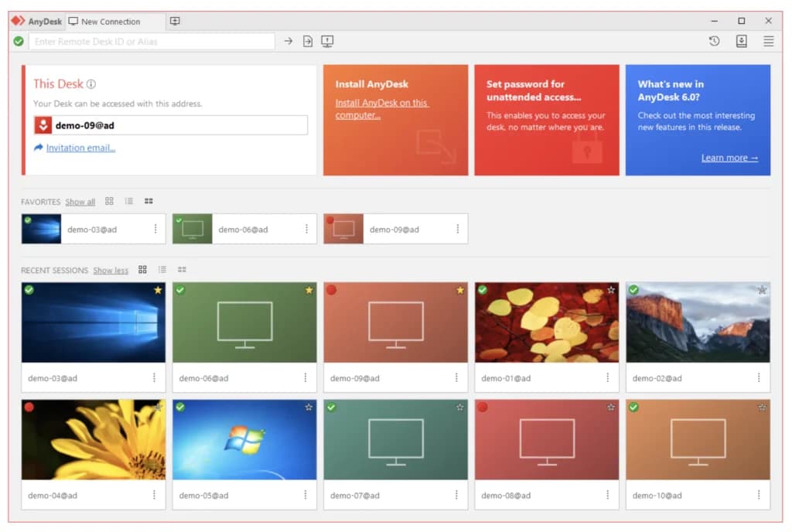Image resolution: width=792 pixels, height=532 pixels.
Task: Click Install AnyDesk on this computer link
Action: [382, 108]
